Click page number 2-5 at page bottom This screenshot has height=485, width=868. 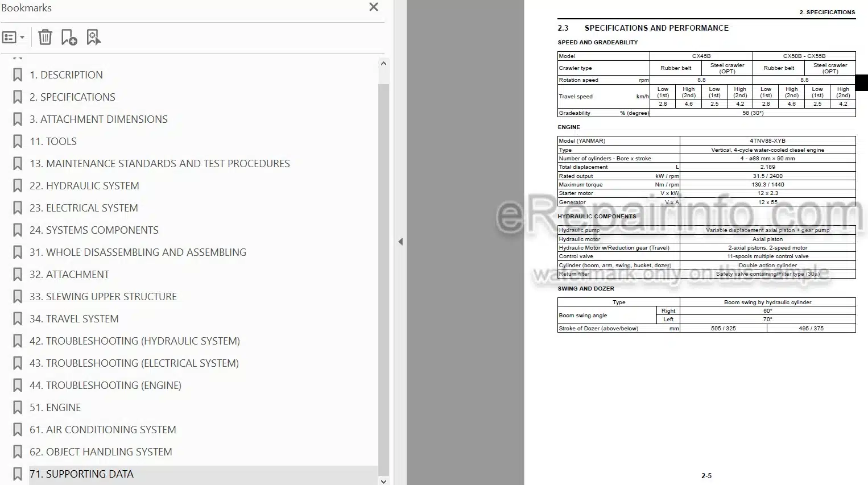coord(706,476)
